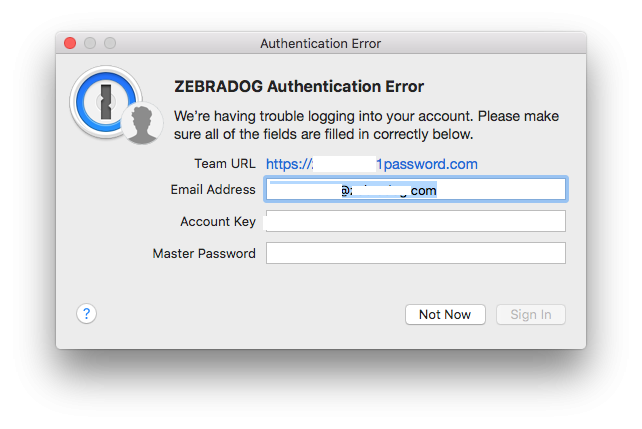The height and width of the screenshot is (429, 642).
Task: Click the 1Password keyhole logo
Action: (106, 102)
